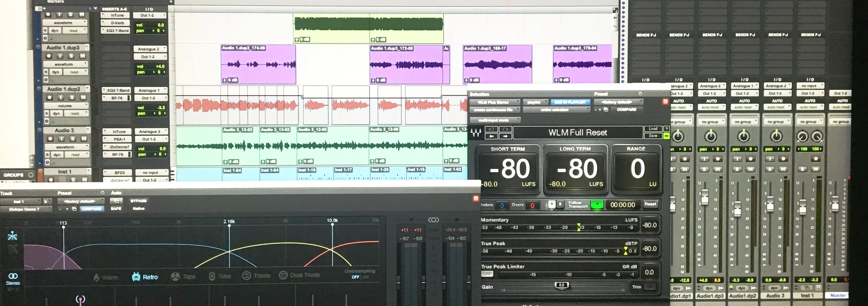Solo the Audio 1.dup3 track
868x306 pixels.
click(x=71, y=56)
